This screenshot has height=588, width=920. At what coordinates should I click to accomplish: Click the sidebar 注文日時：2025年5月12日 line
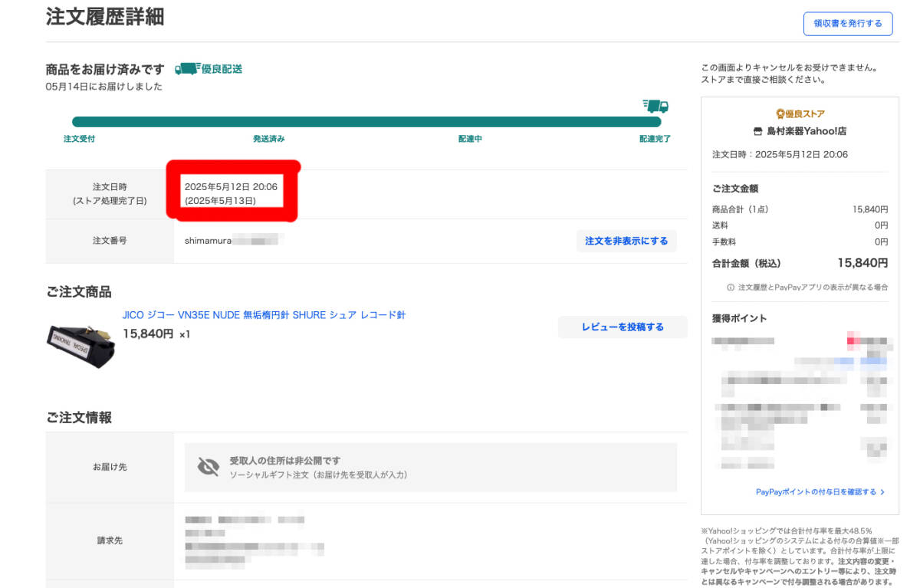[780, 154]
